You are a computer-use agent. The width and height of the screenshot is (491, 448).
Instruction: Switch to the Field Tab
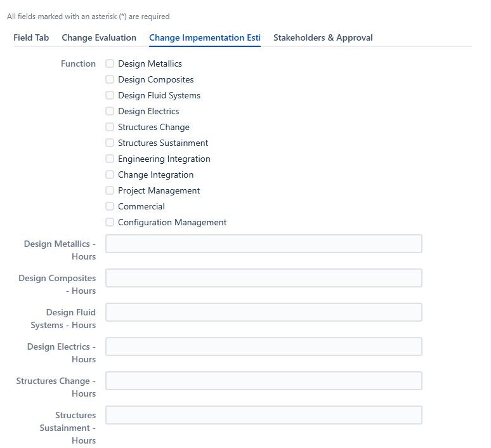point(31,37)
